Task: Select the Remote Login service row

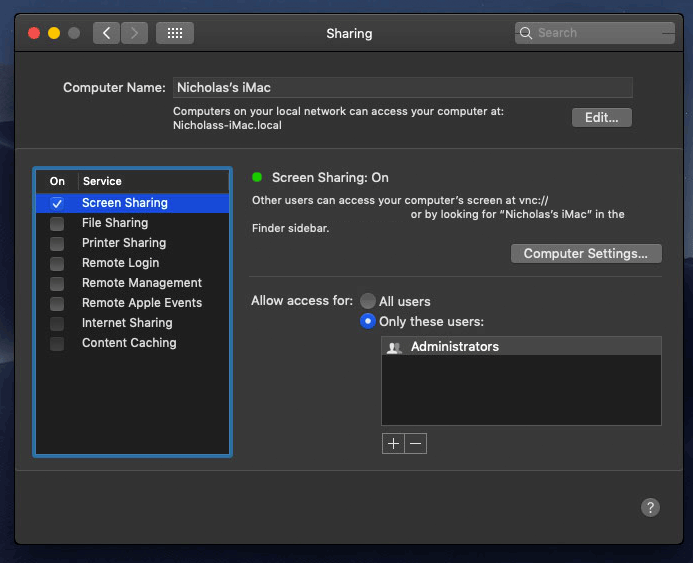Action: (133, 263)
